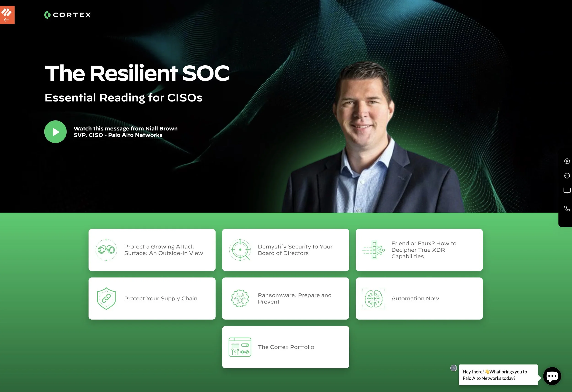Click the Palo Alto back arrow logo
Screen dimensions: 572x392
pyautogui.click(x=7, y=15)
